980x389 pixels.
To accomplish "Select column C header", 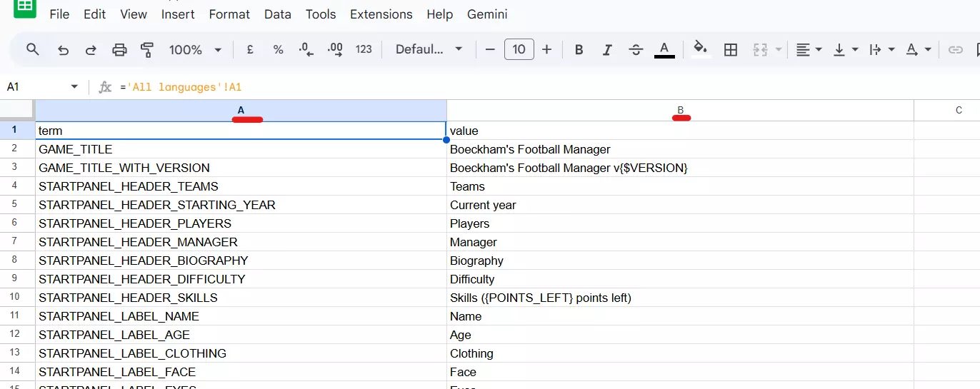I will pos(947,110).
